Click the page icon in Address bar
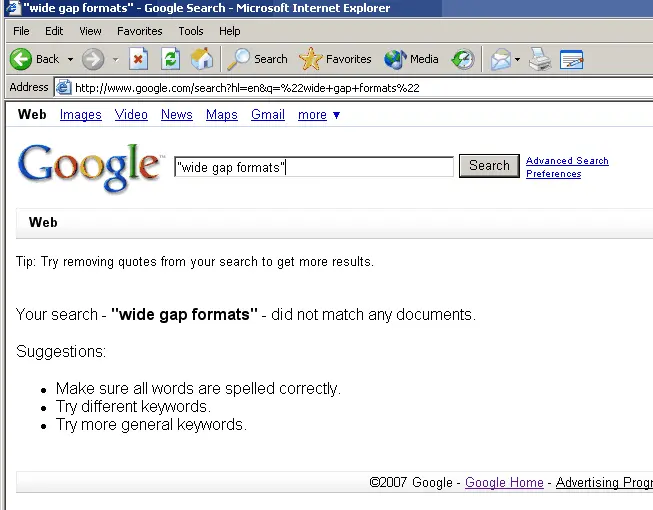The image size is (653, 510). tap(63, 87)
